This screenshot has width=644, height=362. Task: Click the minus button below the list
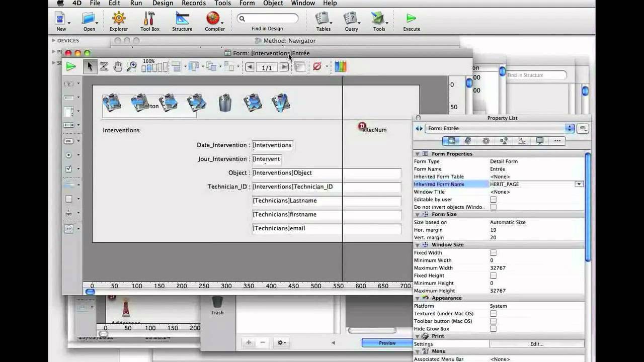(262, 342)
